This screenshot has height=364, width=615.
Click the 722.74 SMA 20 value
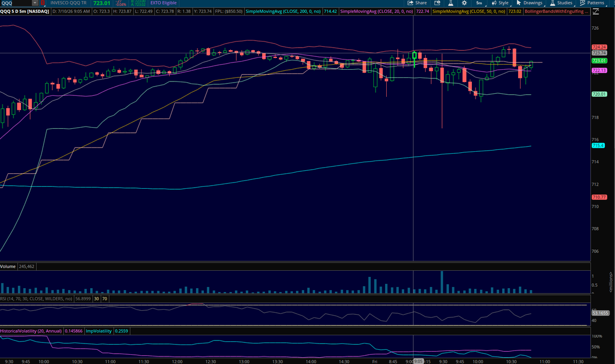[423, 11]
